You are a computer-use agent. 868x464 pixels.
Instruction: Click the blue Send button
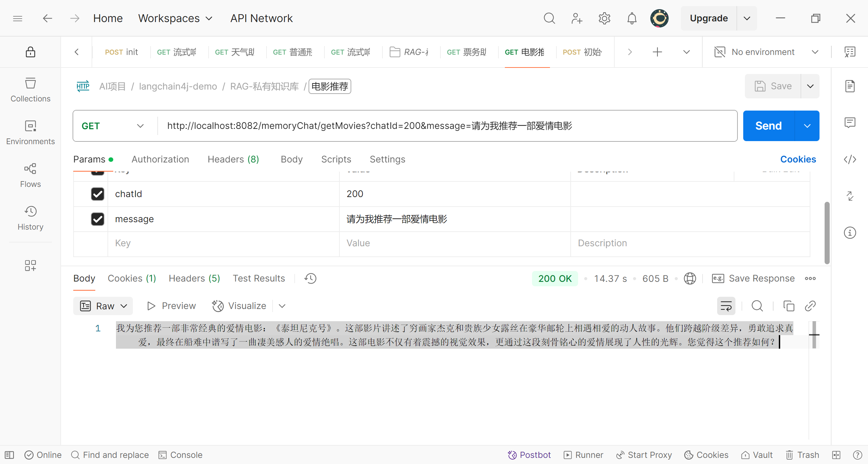pyautogui.click(x=768, y=126)
